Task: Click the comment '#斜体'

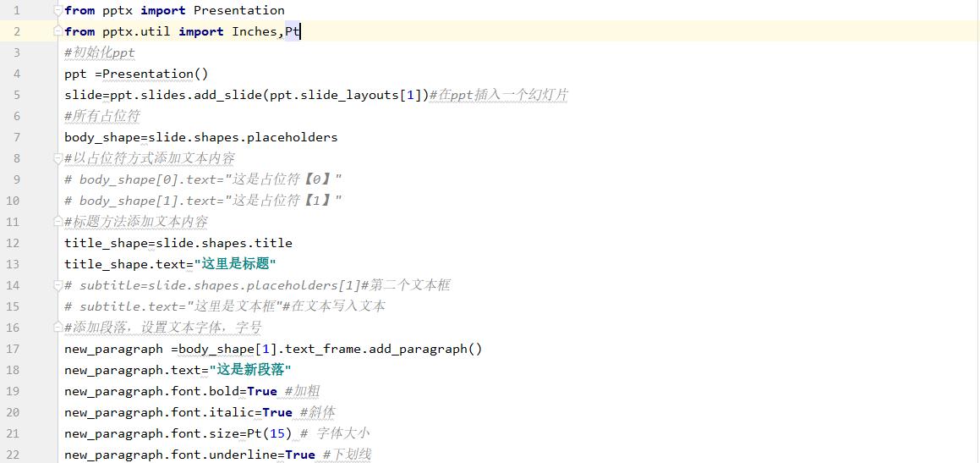Action: [x=317, y=412]
